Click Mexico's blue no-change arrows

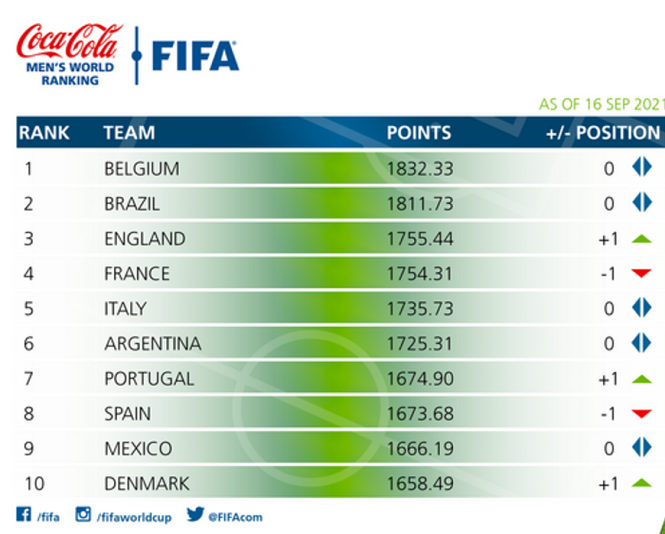(x=642, y=447)
